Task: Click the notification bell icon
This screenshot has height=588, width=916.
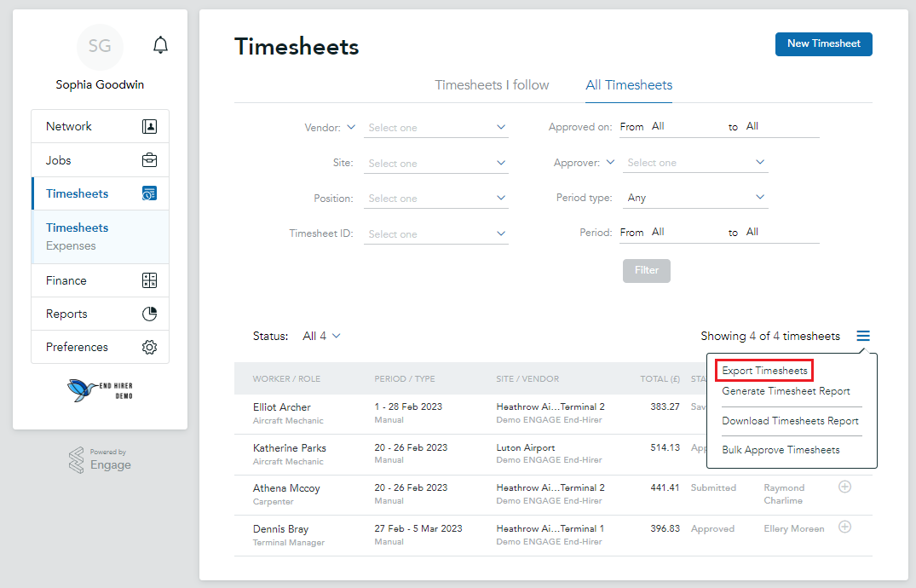Action: tap(160, 44)
